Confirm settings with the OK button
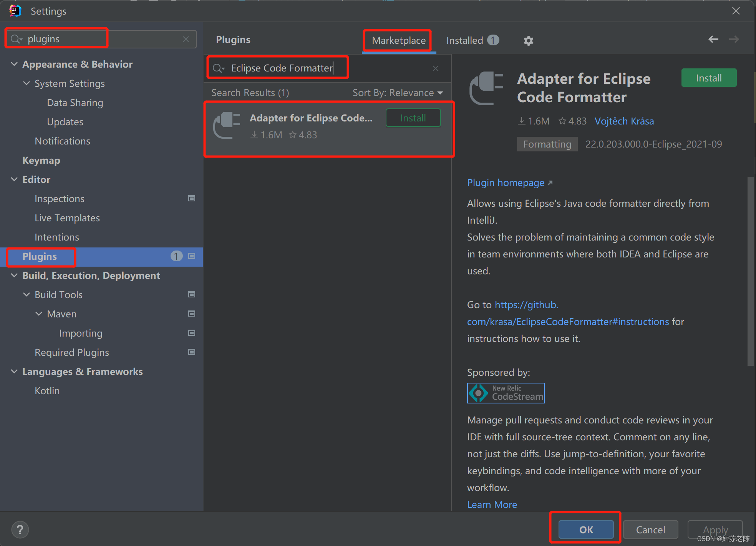The width and height of the screenshot is (756, 546). pyautogui.click(x=586, y=530)
